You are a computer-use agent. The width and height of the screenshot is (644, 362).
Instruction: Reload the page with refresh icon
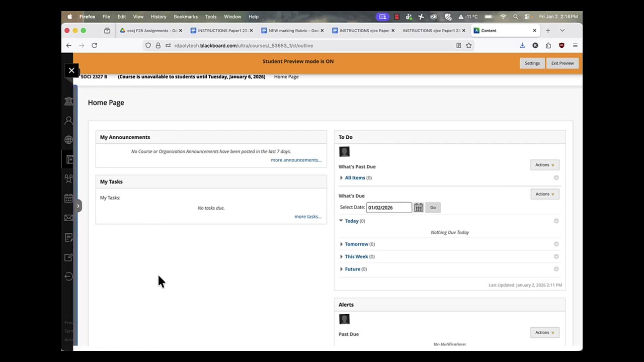pos(94,46)
